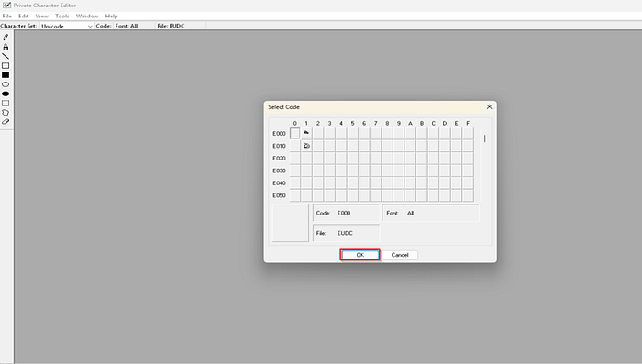Viewport: 642px width, 364px height.
Task: Click column header A in code grid
Action: pos(410,123)
